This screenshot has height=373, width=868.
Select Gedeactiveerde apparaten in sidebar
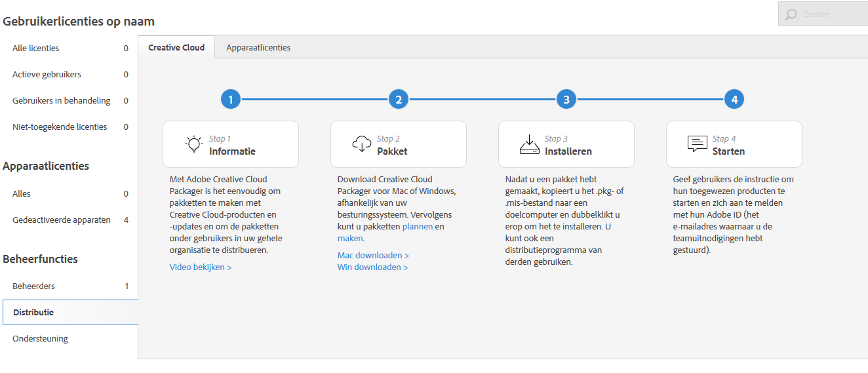pyautogui.click(x=62, y=220)
